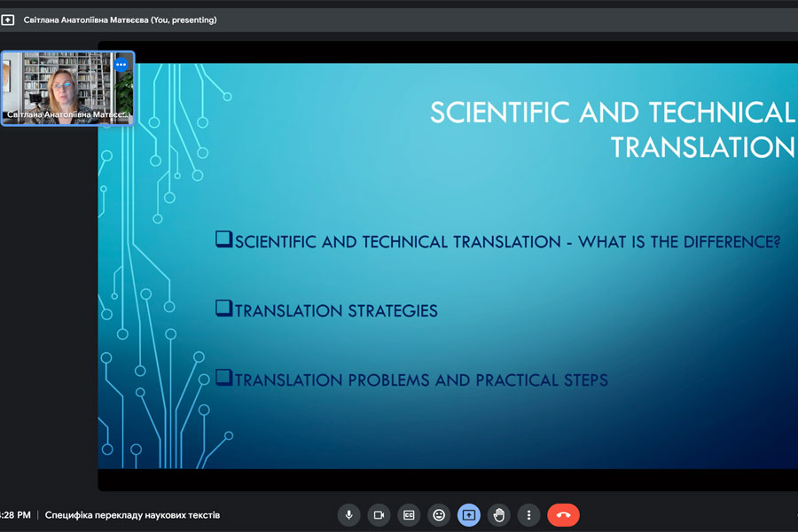Screen dimensions: 798x532
Task: Click the highlighted present screen icon
Action: click(469, 514)
